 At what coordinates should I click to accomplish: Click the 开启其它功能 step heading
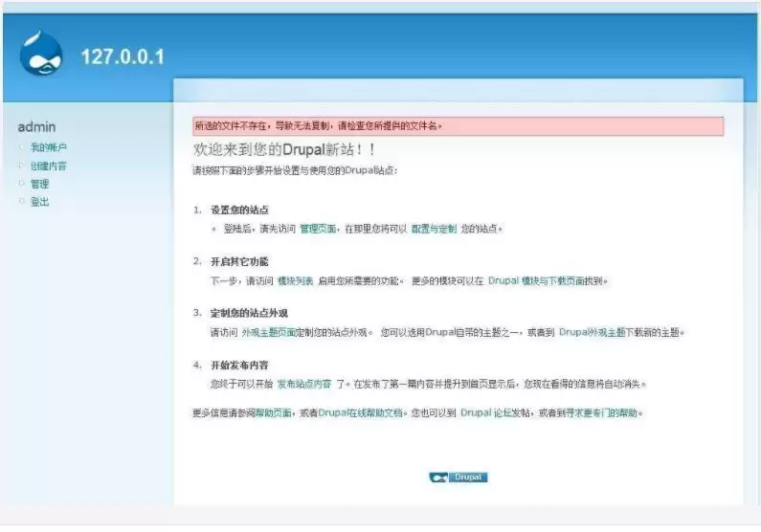tap(239, 262)
